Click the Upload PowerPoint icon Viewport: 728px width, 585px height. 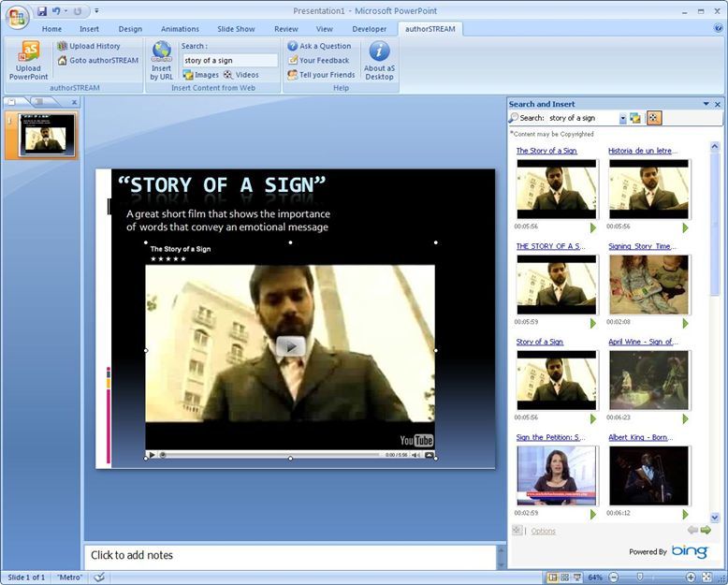[x=28, y=52]
